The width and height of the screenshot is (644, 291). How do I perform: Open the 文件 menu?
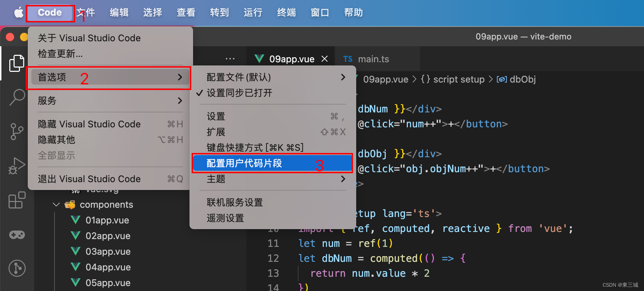(86, 12)
